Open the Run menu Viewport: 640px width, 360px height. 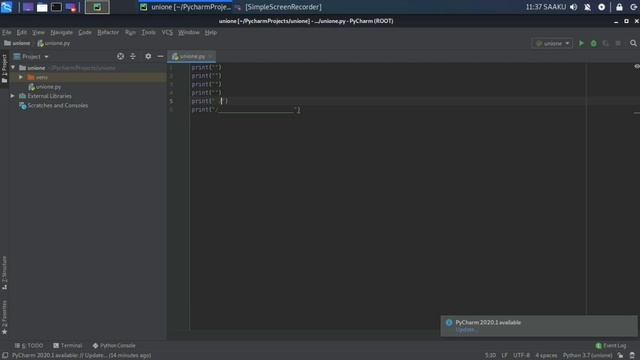(130, 32)
